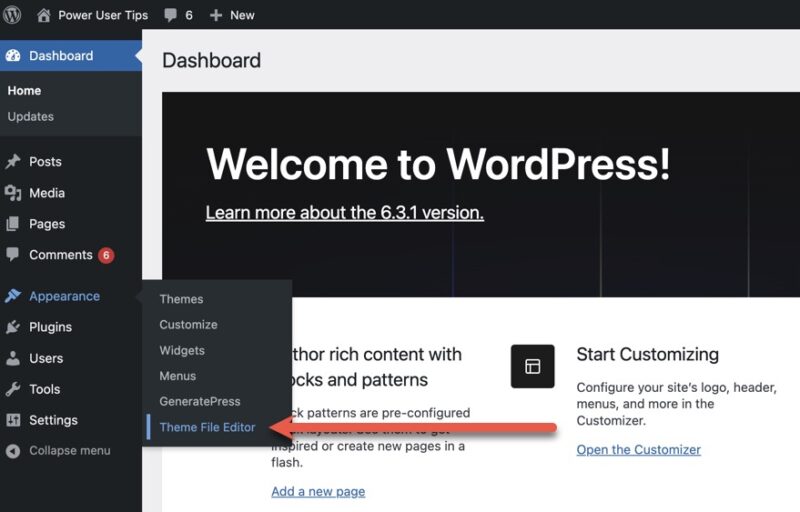Open Theme File Editor
The height and width of the screenshot is (512, 800).
207,427
